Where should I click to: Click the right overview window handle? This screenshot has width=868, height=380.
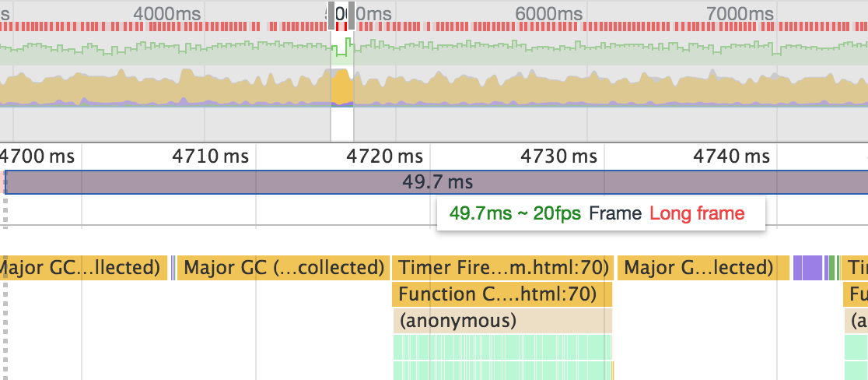tap(353, 16)
